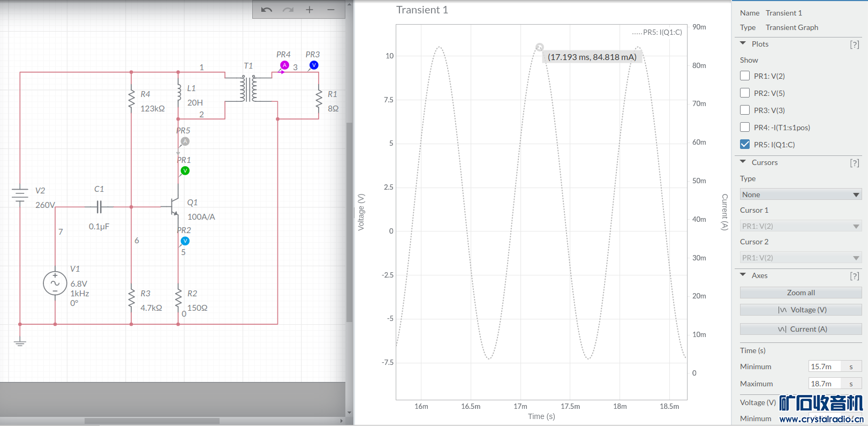Select the V2 battery symbol
868x426 pixels.
[x=20, y=195]
